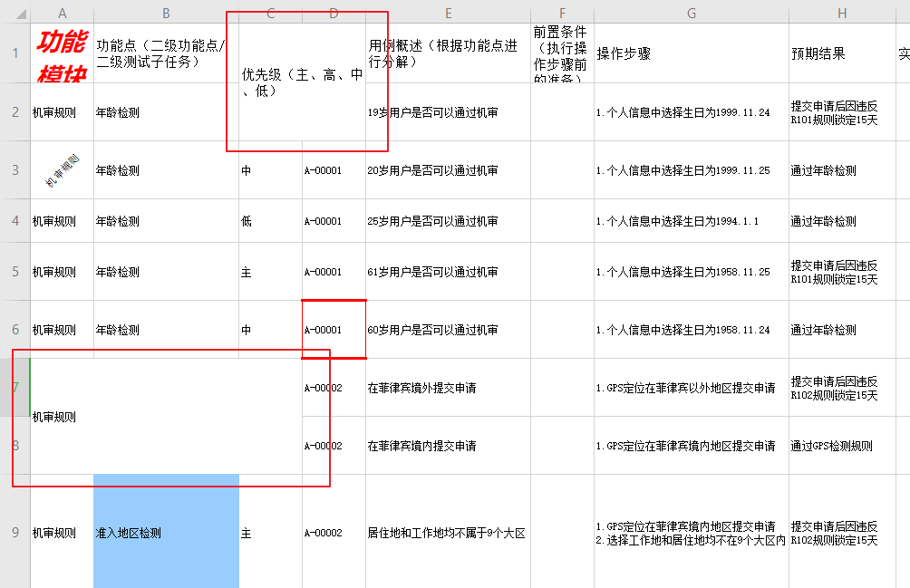Select row 9 header
The image size is (910, 588).
[x=15, y=533]
